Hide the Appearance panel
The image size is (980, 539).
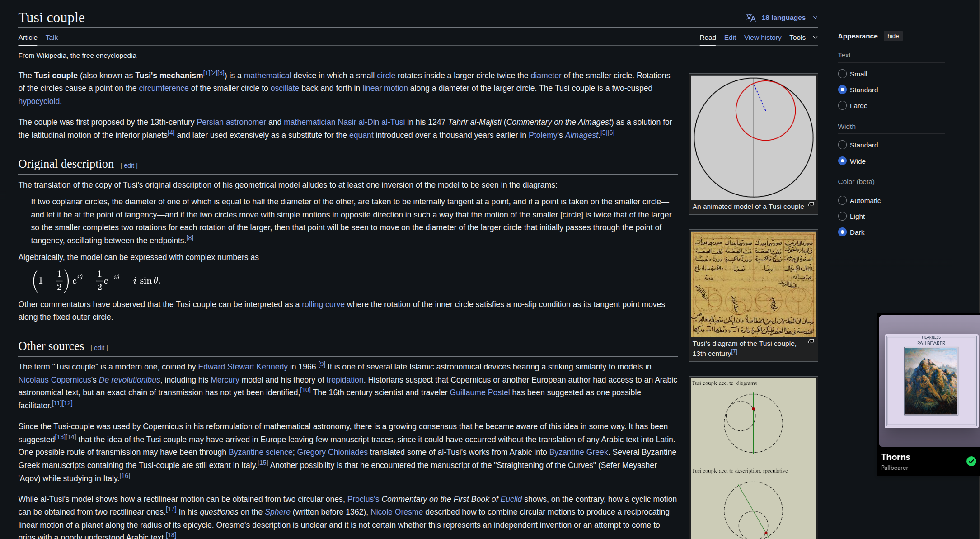tap(893, 36)
